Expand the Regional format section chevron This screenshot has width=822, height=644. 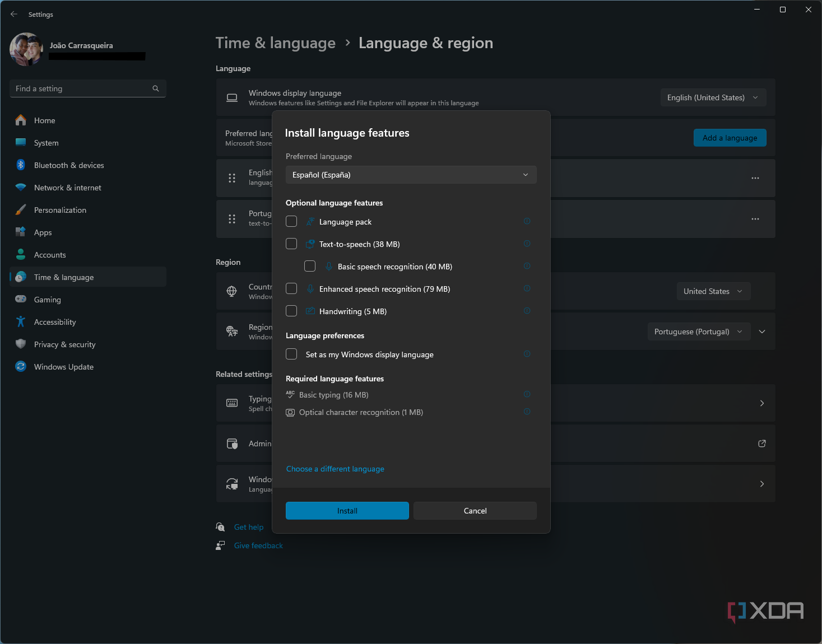tap(762, 331)
